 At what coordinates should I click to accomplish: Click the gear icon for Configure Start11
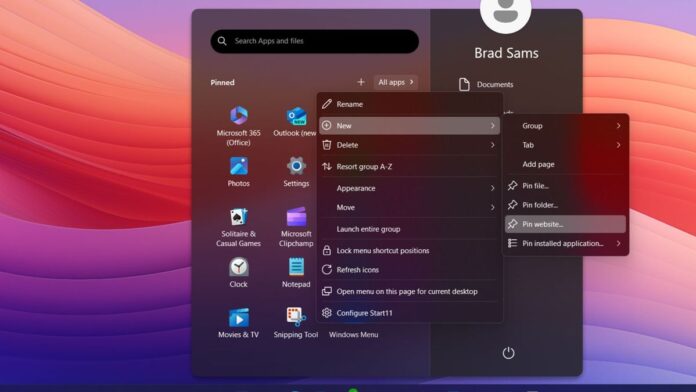tap(327, 313)
